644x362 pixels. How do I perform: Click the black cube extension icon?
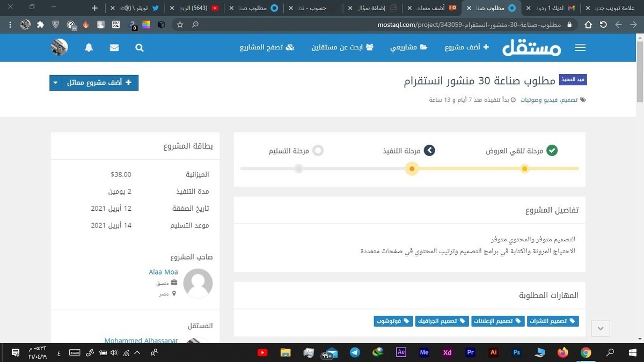[161, 25]
